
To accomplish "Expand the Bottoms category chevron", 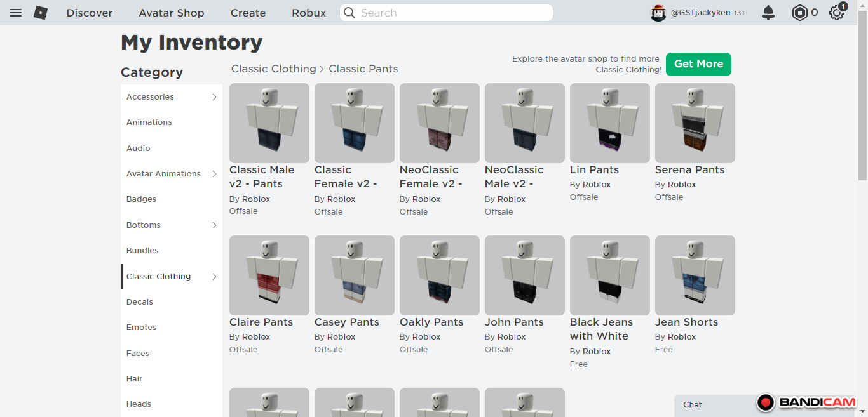I will click(x=214, y=225).
